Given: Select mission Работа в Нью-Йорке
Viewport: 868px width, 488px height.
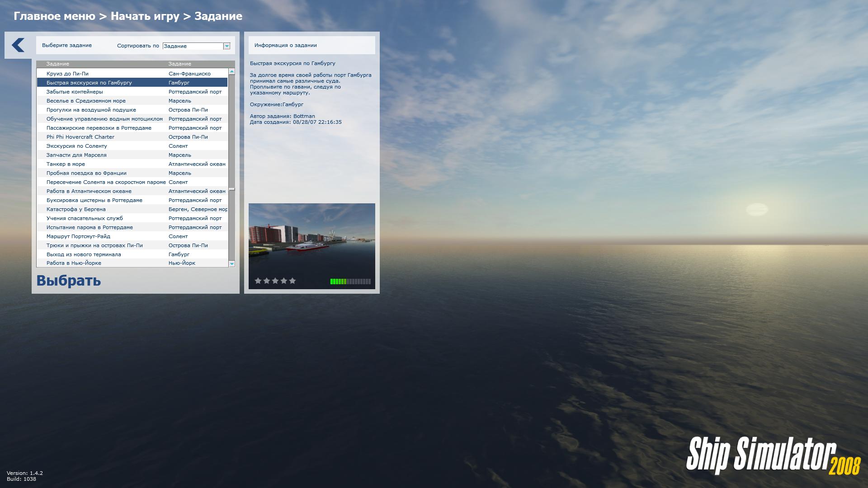Looking at the screenshot, I should [x=132, y=263].
